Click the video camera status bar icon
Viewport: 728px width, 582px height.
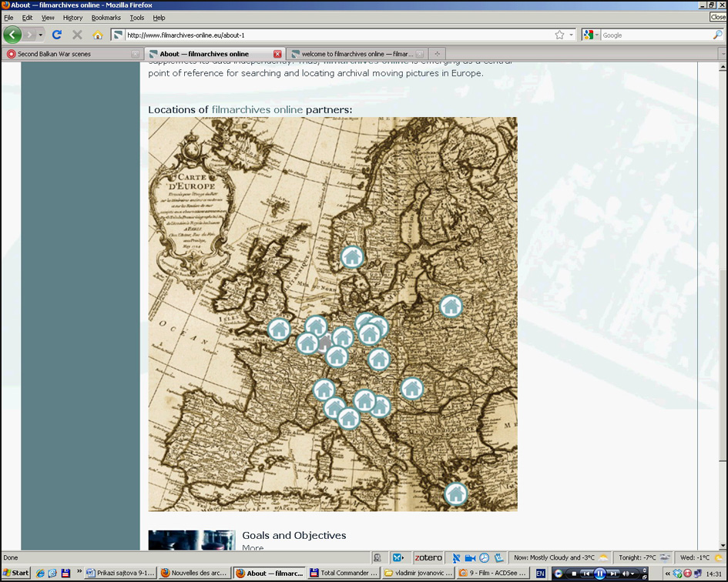(470, 557)
